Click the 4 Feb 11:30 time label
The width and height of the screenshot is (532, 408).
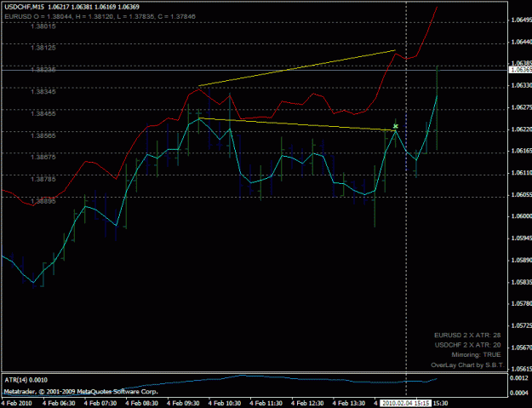point(266,403)
